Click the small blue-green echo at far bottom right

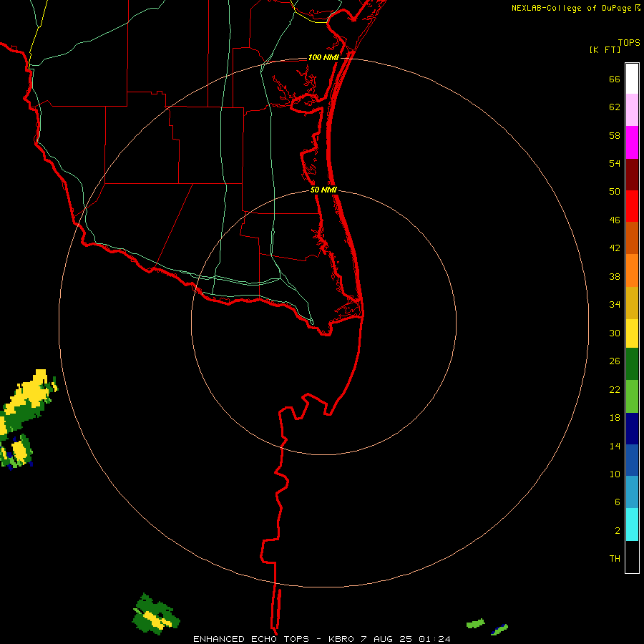(x=499, y=629)
